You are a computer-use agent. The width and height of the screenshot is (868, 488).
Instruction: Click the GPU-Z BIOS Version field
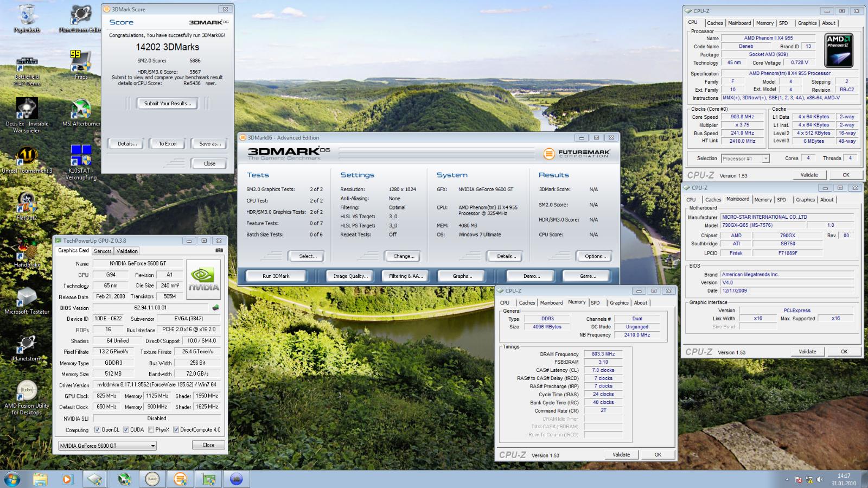pyautogui.click(x=151, y=308)
